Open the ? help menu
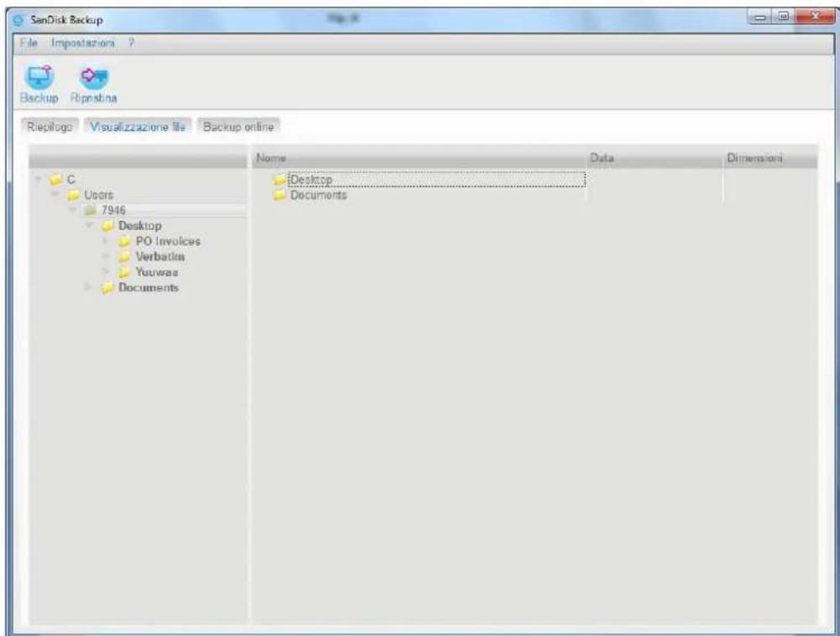The image size is (840, 636). (x=131, y=43)
